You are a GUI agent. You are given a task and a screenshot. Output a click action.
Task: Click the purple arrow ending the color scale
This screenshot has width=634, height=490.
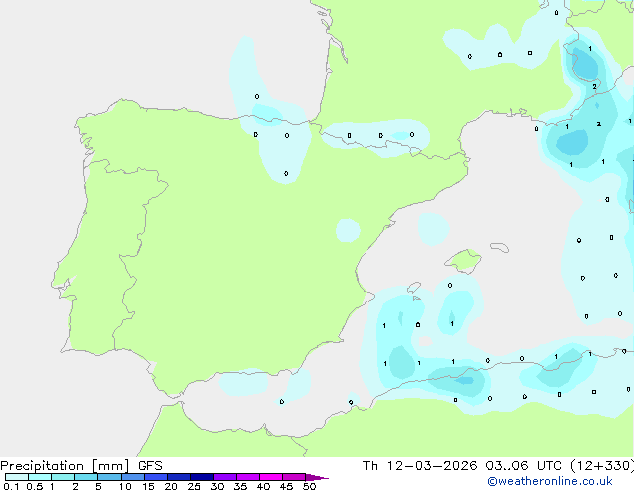317,477
